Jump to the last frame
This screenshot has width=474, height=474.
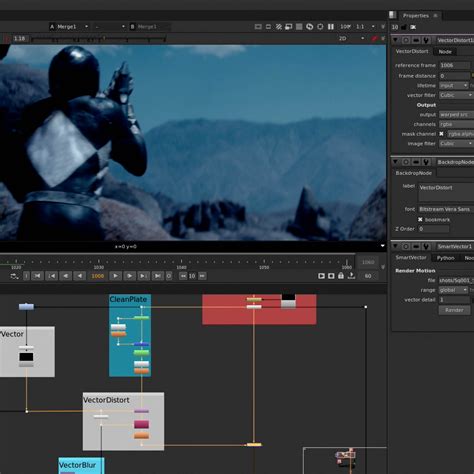[157, 276]
